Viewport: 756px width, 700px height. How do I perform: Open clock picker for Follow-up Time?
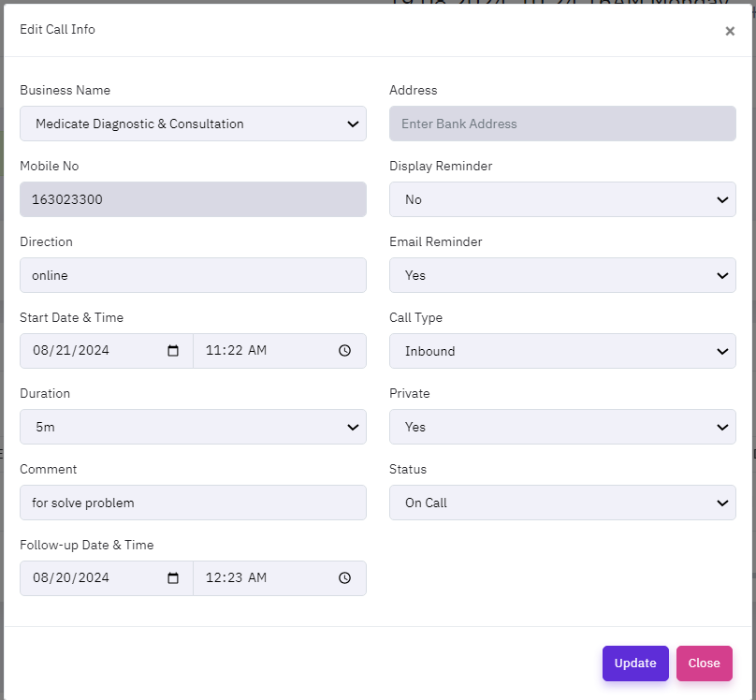pyautogui.click(x=344, y=578)
